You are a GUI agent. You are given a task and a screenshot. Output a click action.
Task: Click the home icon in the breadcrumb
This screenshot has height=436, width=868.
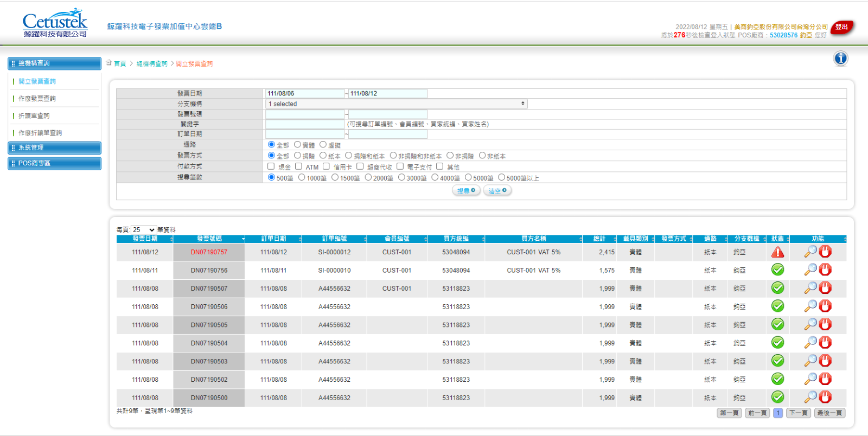click(x=109, y=63)
